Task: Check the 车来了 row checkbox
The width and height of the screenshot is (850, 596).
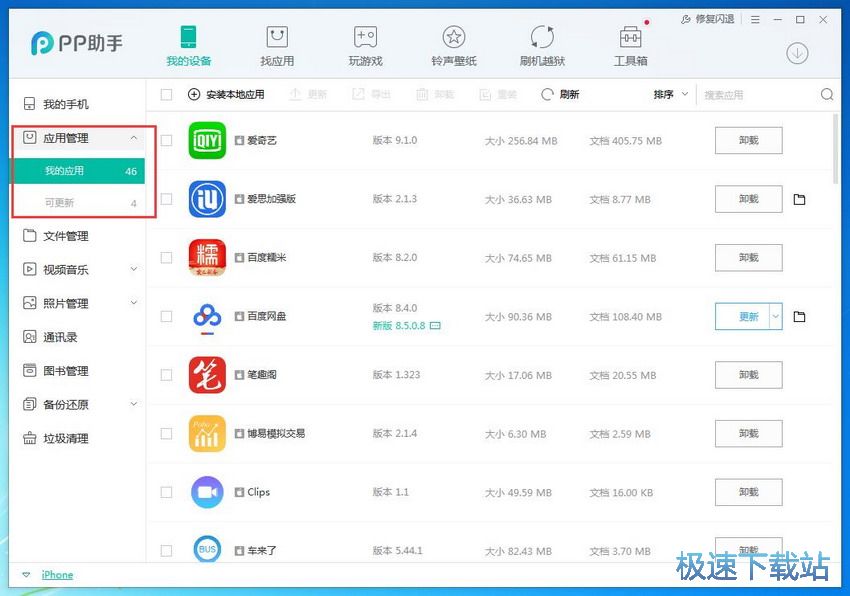Action: click(x=166, y=550)
